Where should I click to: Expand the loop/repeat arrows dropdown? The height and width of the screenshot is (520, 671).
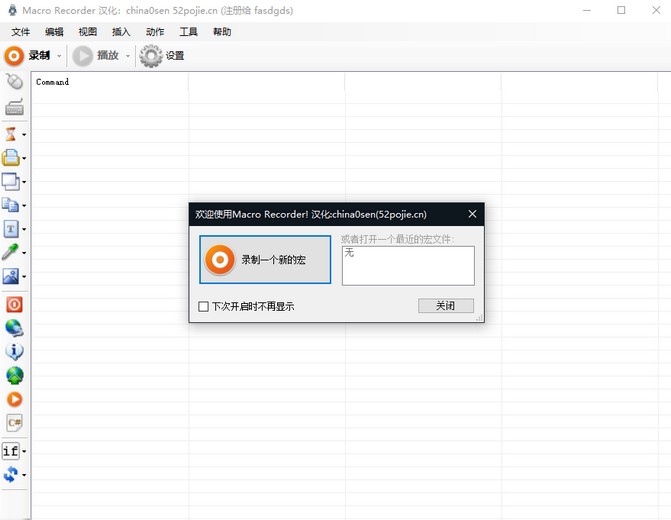coord(24,476)
